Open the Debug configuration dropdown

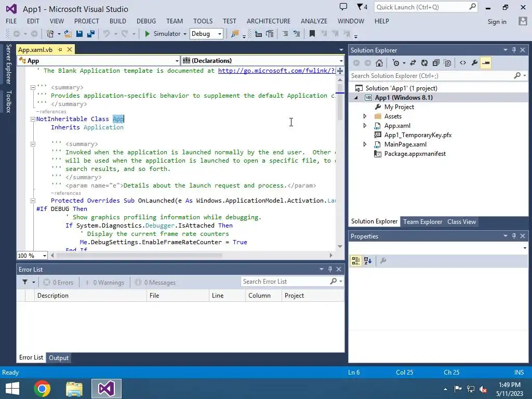[206, 34]
